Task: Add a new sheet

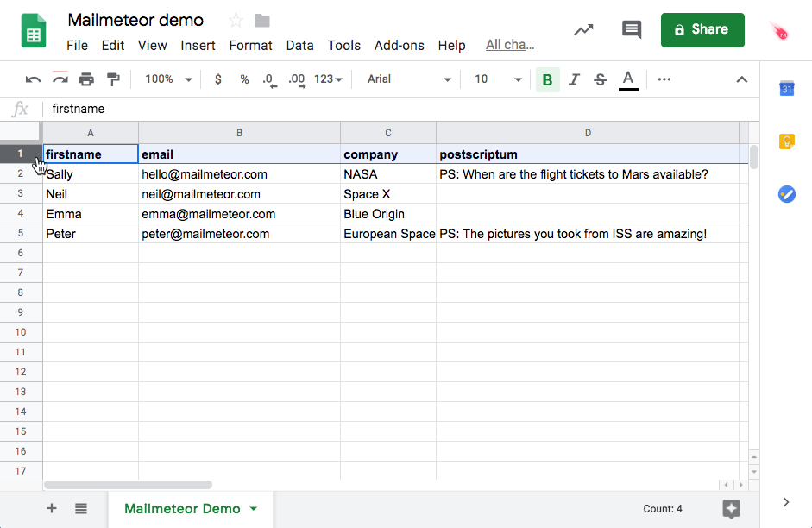Action: pos(52,508)
